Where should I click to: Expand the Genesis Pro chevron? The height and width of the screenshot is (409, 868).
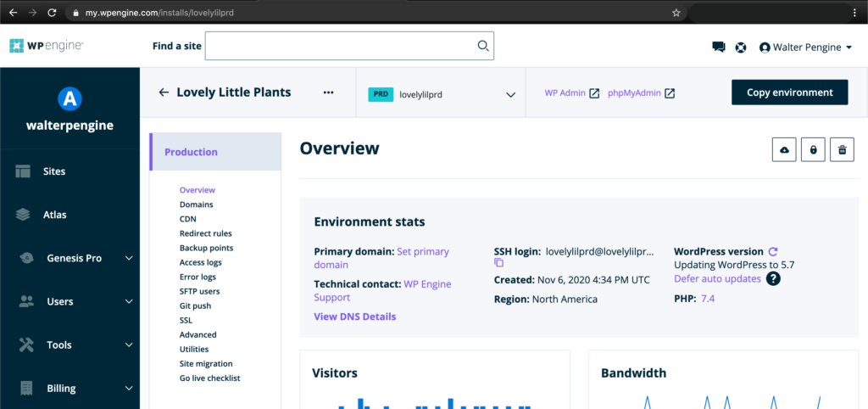[x=129, y=258]
